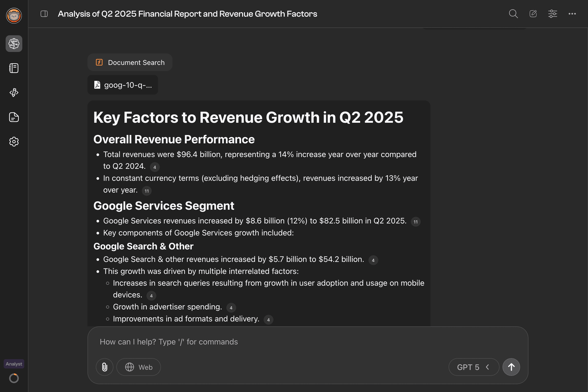Start a new chat via compose icon
Viewport: 588px width, 392px height.
click(x=533, y=14)
